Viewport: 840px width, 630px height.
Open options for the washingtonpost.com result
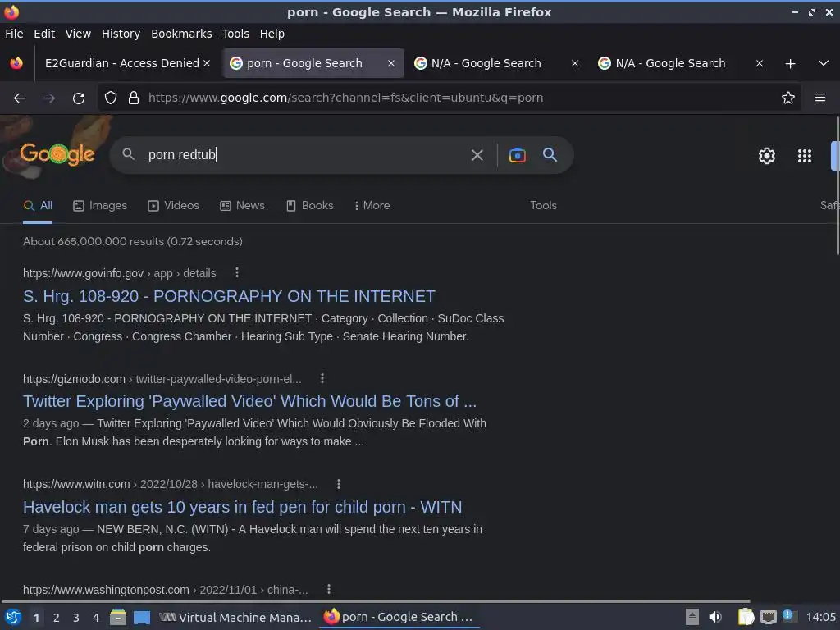coord(329,589)
